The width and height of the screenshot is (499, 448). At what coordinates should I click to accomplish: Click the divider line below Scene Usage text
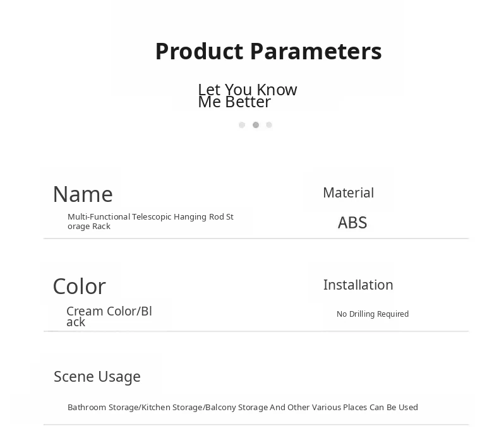256,425
